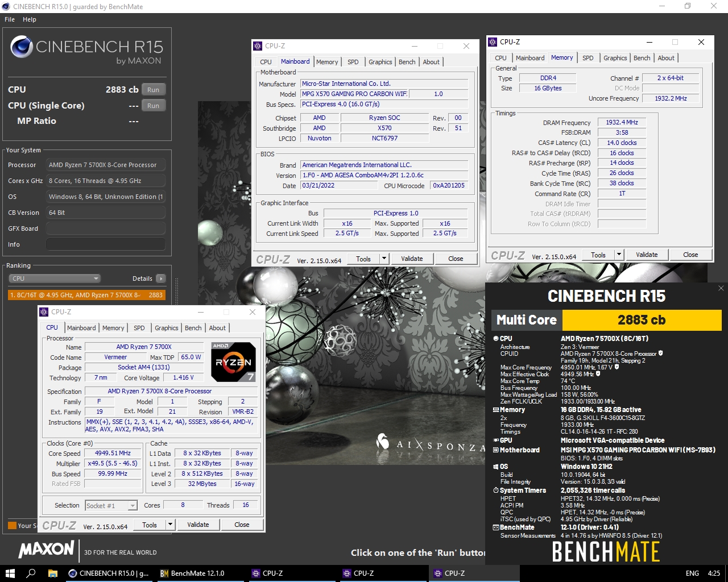Expand Tools dropdown arrow in CPU CPU-Z window
This screenshot has height=582, width=728.
click(x=170, y=525)
